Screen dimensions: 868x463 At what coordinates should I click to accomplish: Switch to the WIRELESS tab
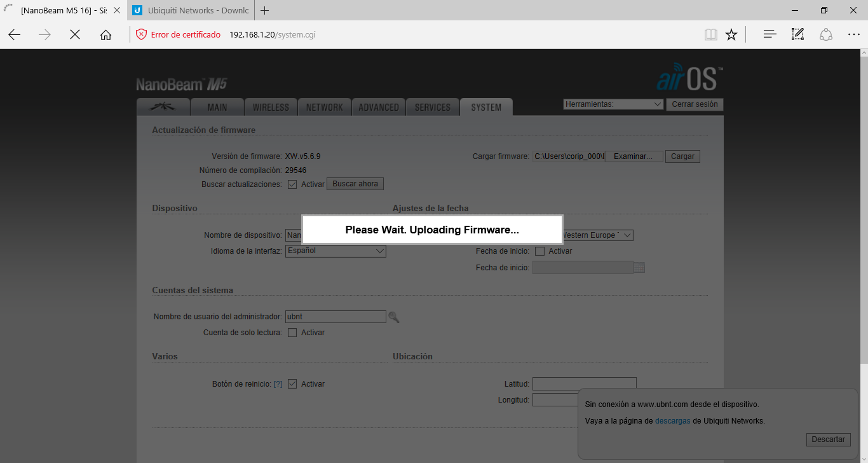point(271,107)
